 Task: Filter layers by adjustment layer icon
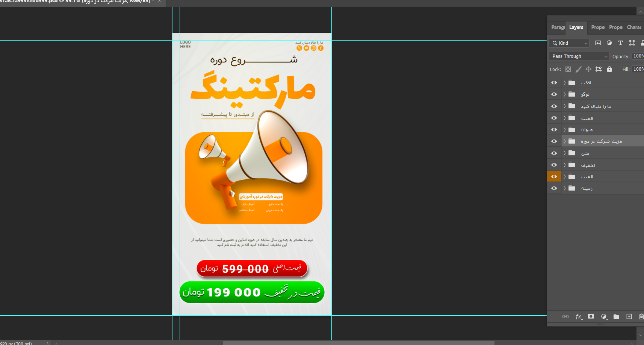(x=609, y=43)
